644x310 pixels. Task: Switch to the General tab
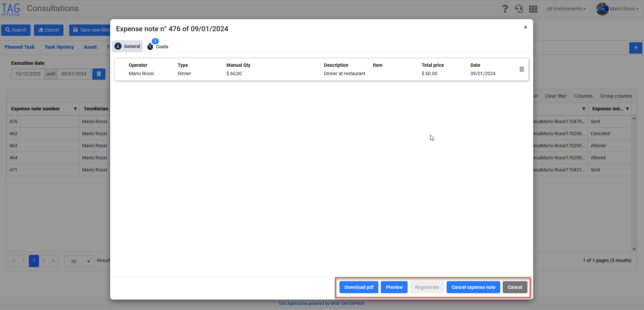point(128,46)
